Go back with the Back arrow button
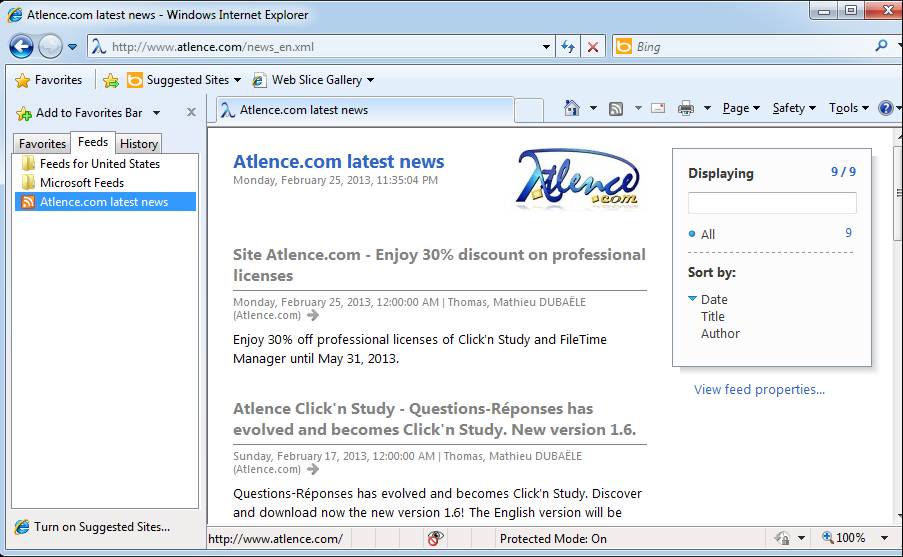903x557 pixels. (x=21, y=47)
